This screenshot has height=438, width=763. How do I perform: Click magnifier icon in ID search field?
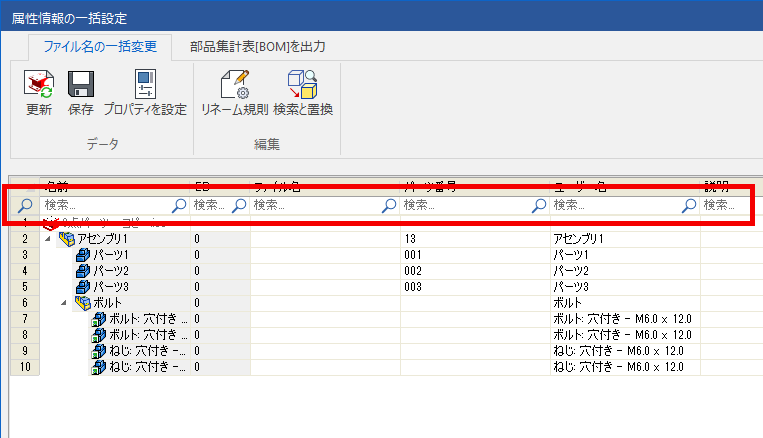pyautogui.click(x=239, y=205)
